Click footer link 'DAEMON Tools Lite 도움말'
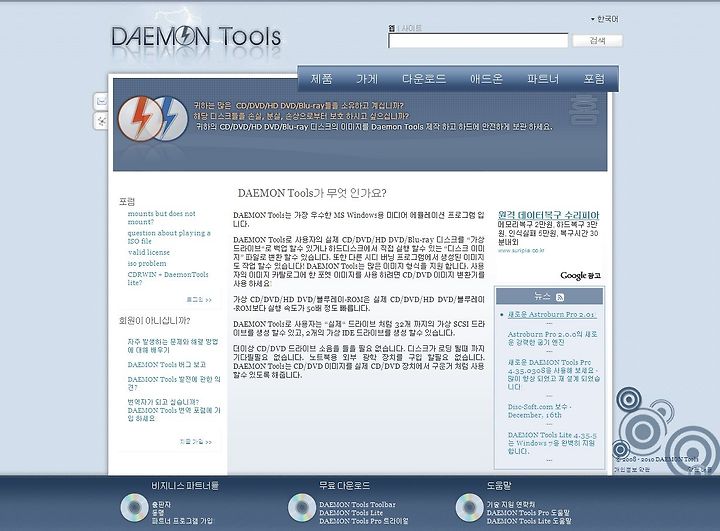The width and height of the screenshot is (720, 531). 529,521
